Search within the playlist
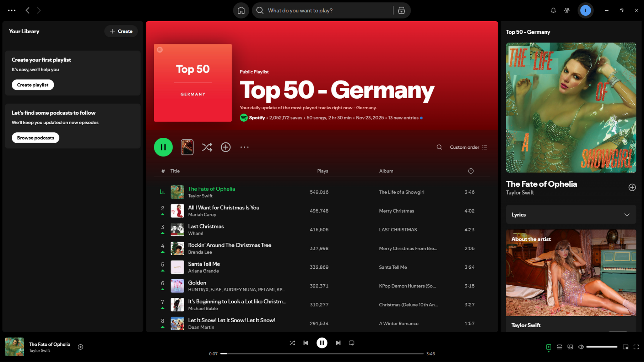644x362 pixels. click(439, 147)
